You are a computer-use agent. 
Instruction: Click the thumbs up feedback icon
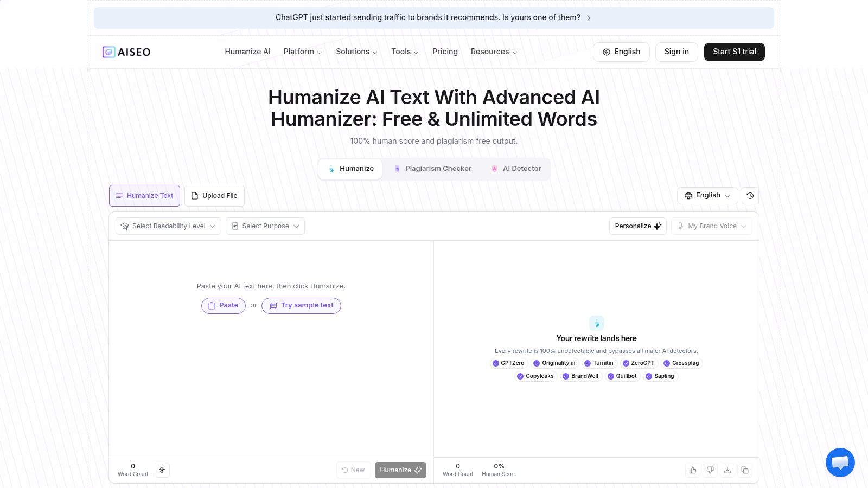tap(693, 470)
